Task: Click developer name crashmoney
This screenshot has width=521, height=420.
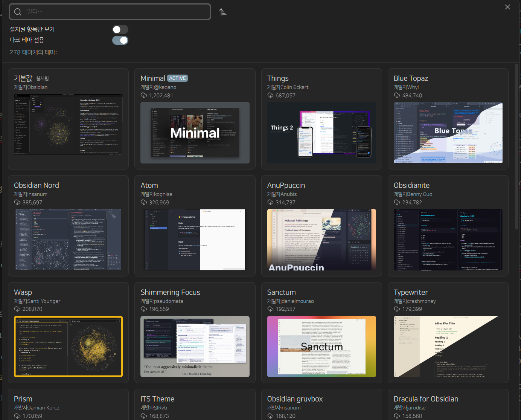Action: (x=422, y=301)
